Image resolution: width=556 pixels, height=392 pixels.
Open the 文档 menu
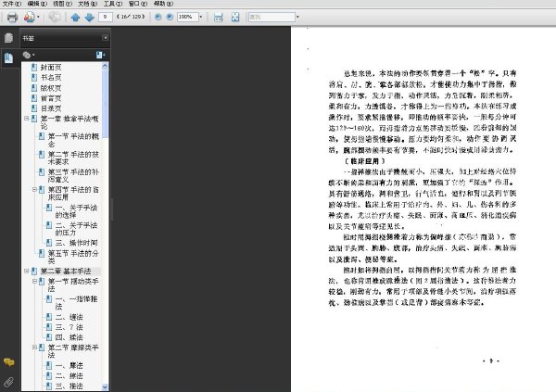coord(88,4)
